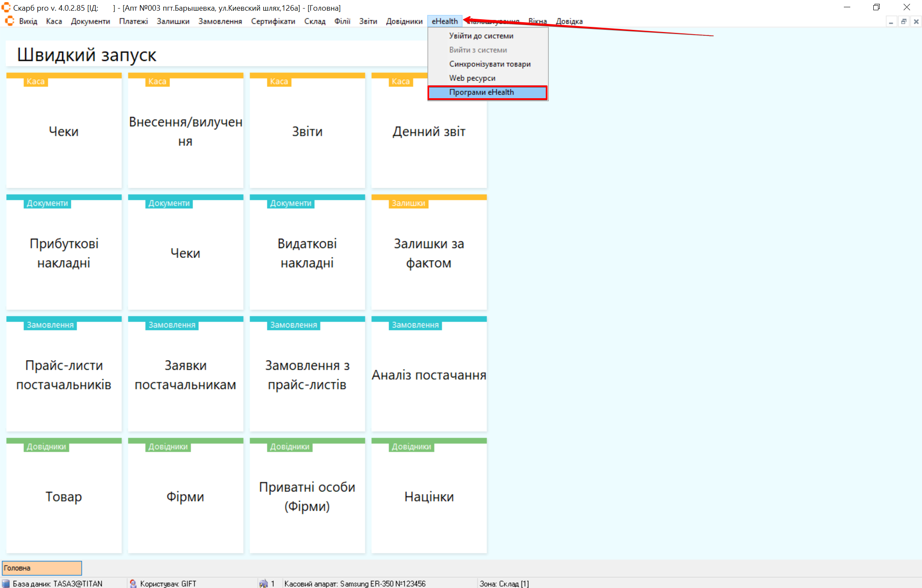The image size is (922, 588).
Task: Close the inner Головна child window
Action: coord(916,22)
